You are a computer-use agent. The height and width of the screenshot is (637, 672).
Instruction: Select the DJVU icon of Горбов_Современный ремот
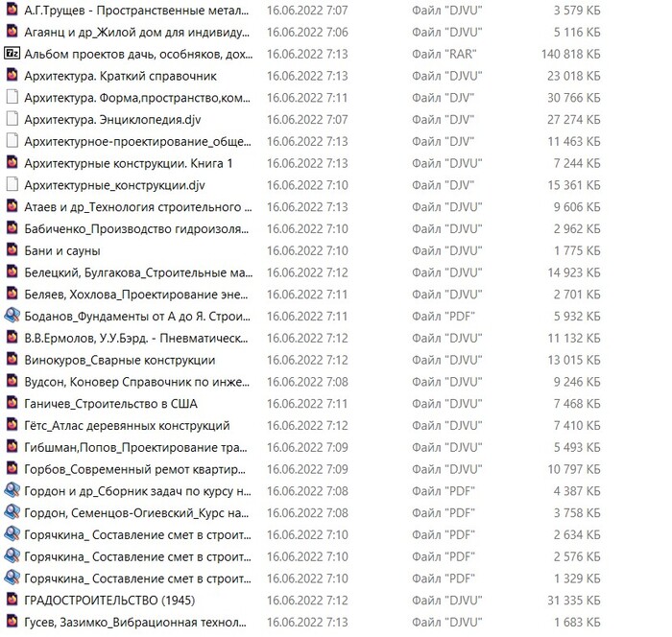tap(12, 468)
